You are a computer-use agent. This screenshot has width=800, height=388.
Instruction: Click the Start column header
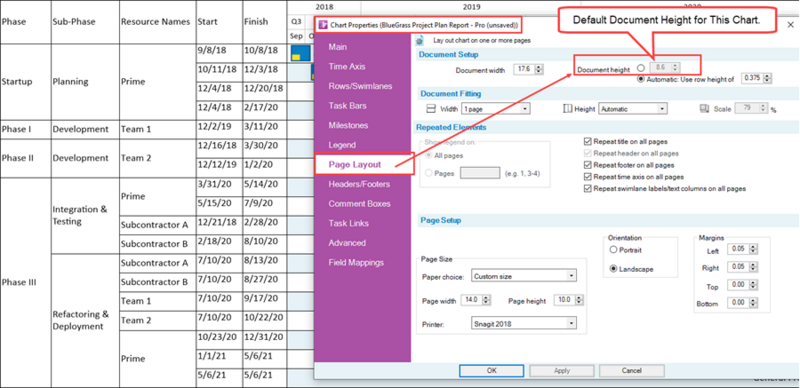click(x=219, y=22)
